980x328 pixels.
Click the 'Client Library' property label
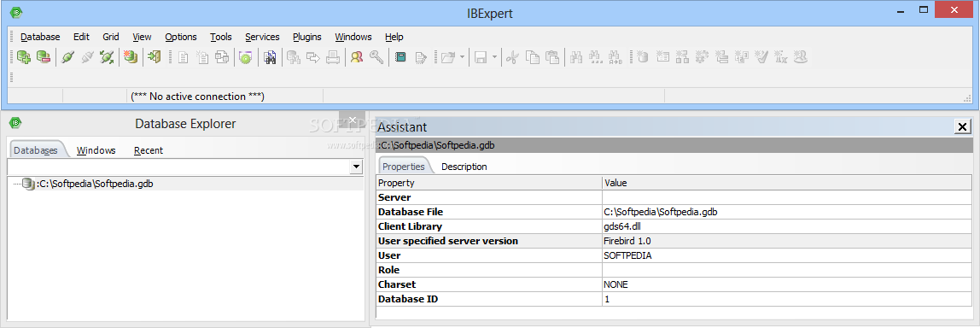click(410, 226)
